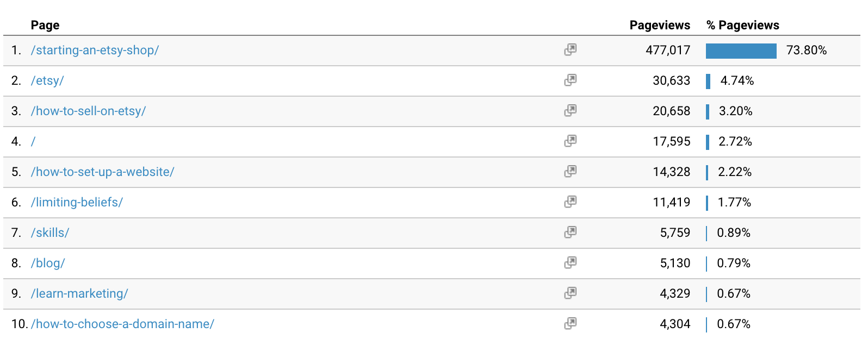Open external link icon for /etsy/ row
868x339 pixels.
[570, 80]
